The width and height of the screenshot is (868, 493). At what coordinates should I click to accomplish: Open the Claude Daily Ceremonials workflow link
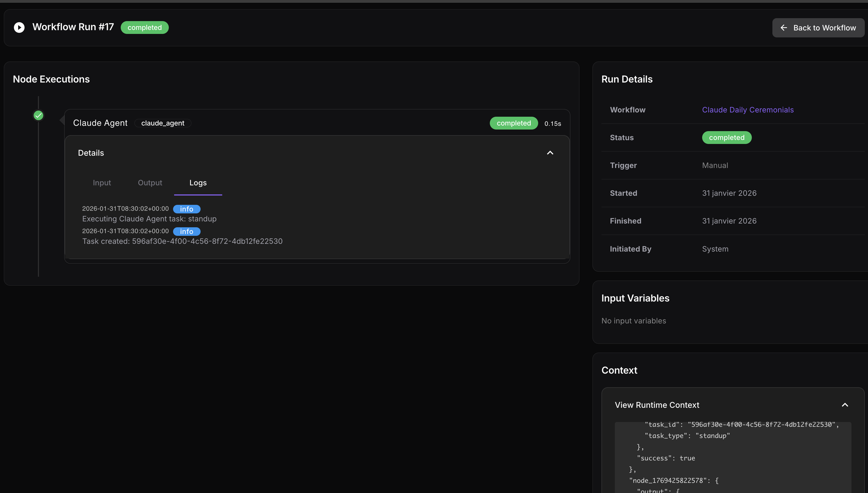[748, 110]
